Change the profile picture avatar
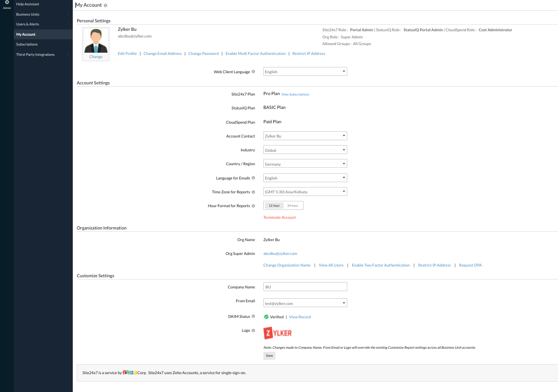558x392 pixels. (96, 57)
